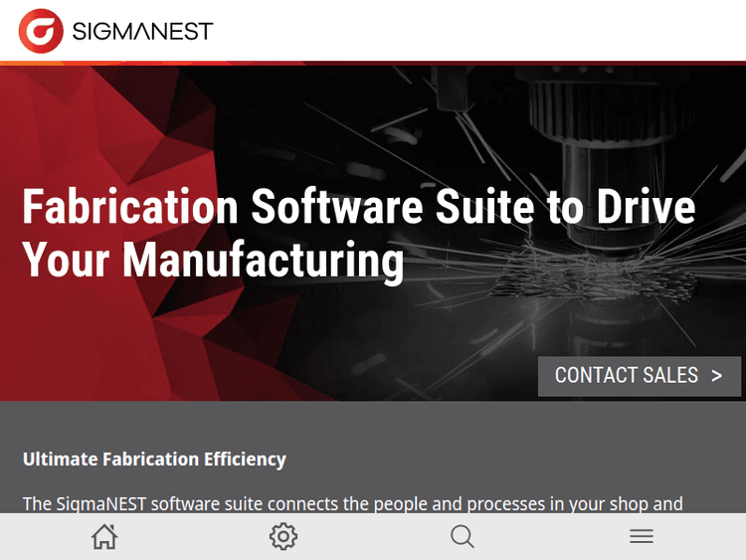
Task: Click the word "Manufacturing" in the banner
Action: pyautogui.click(x=264, y=260)
